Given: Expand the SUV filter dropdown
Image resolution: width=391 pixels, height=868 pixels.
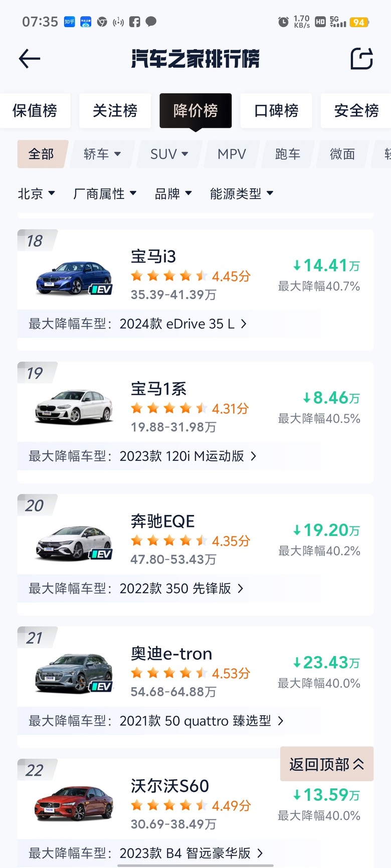Looking at the screenshot, I should pos(169,154).
